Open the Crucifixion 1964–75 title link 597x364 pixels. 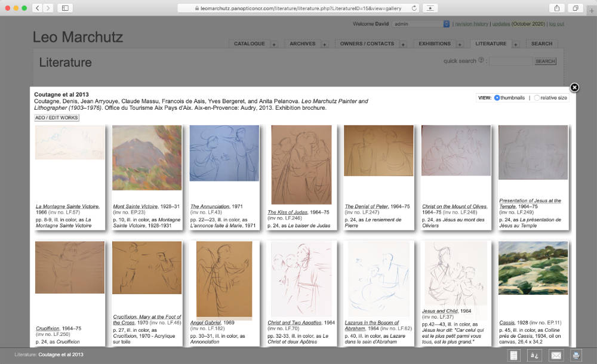[x=48, y=328]
